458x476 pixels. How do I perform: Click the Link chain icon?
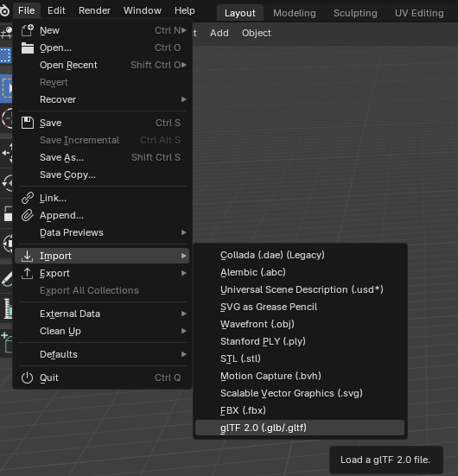coord(28,198)
